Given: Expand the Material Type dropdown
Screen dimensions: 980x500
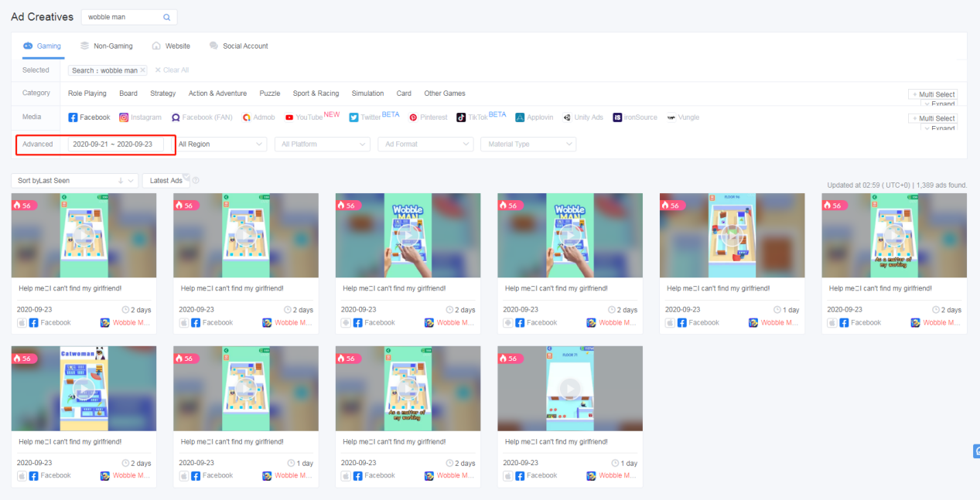Looking at the screenshot, I should [x=528, y=145].
